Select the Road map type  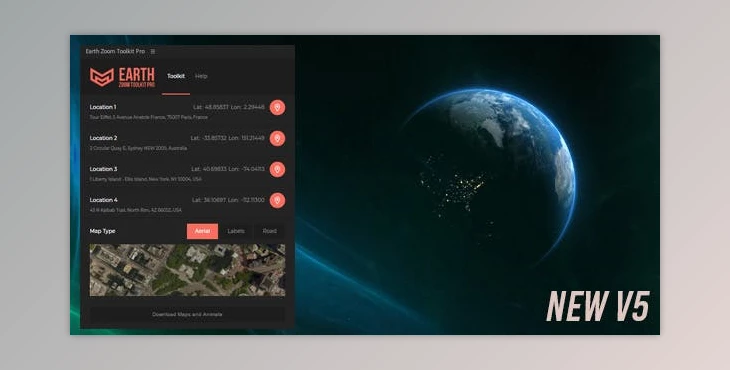[x=270, y=231]
